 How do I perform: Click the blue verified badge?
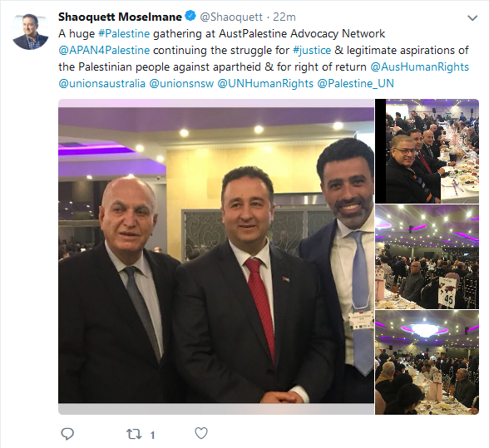(190, 16)
